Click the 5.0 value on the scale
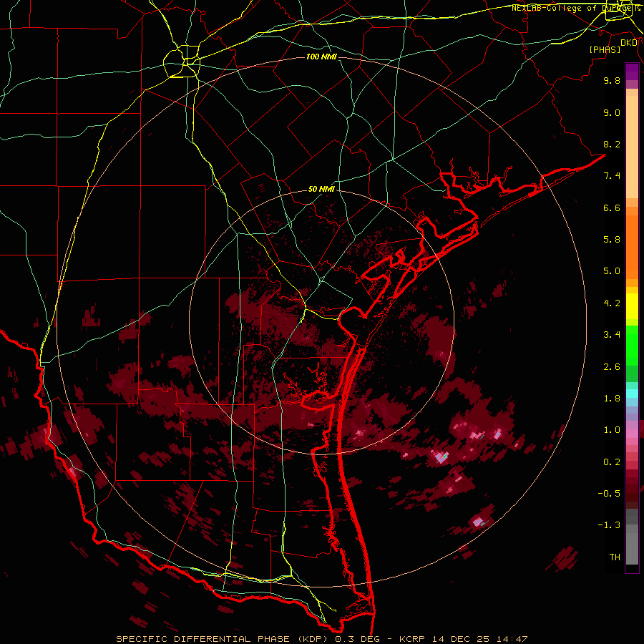Screen dimensions: 644x644 pos(612,271)
